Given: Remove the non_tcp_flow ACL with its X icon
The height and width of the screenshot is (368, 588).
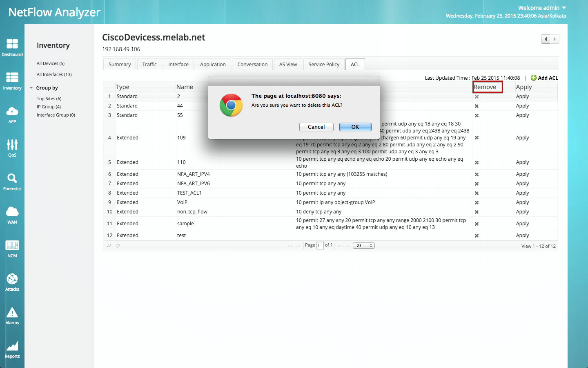Looking at the screenshot, I should (477, 212).
